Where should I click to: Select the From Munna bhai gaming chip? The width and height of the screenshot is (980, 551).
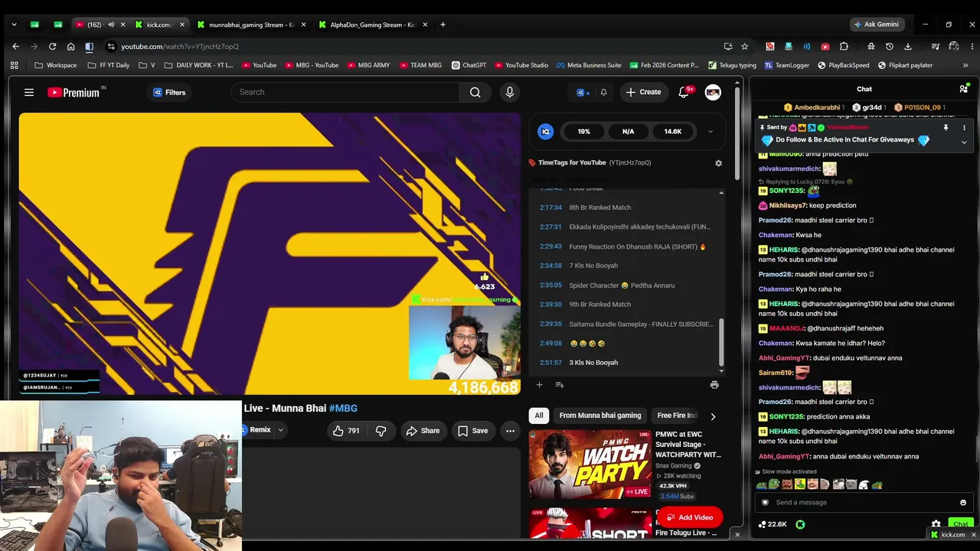tap(600, 416)
